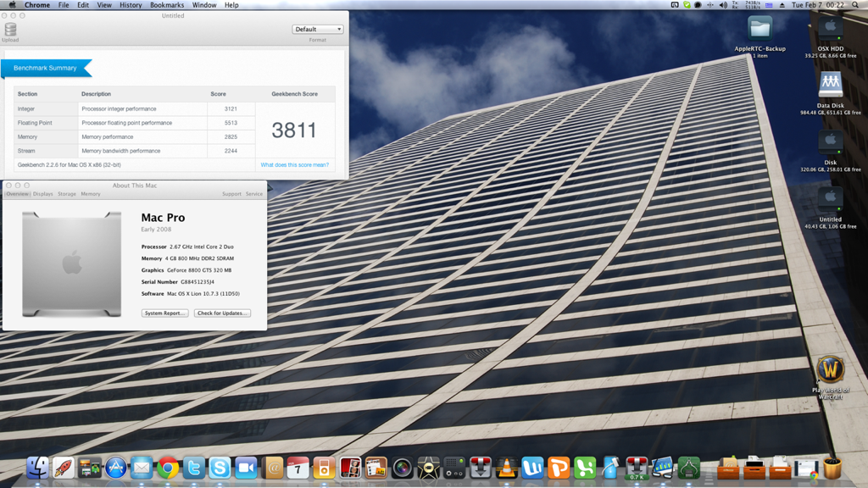Screen dimensions: 868x488
Task: Open iTunes iPod icon in dock
Action: point(324,468)
